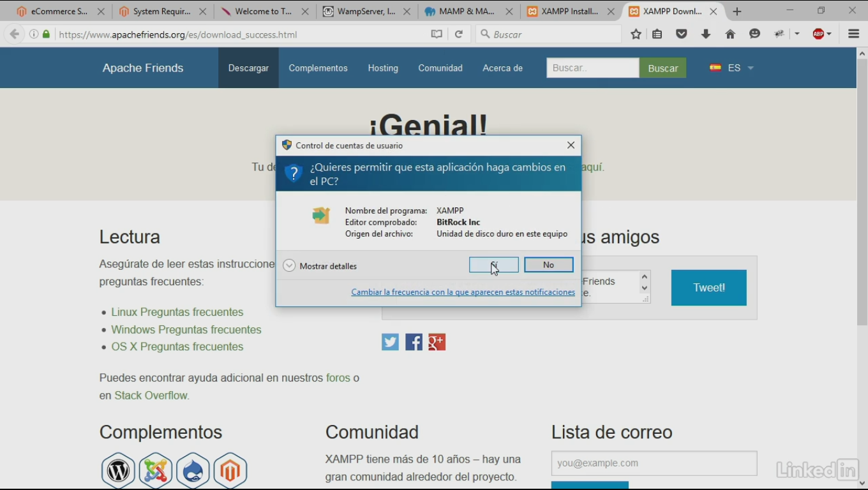Viewport: 868px width, 490px height.
Task: Close the XAMPP Downl... tab
Action: click(x=714, y=11)
